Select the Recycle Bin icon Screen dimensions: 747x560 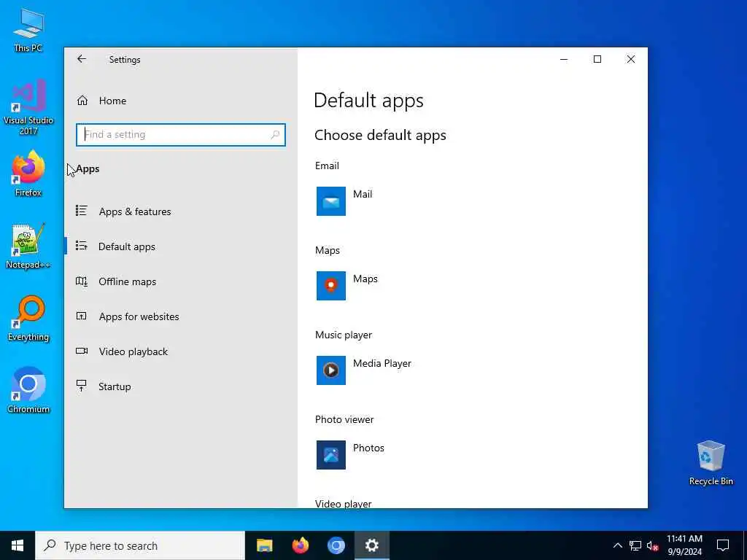coord(711,463)
